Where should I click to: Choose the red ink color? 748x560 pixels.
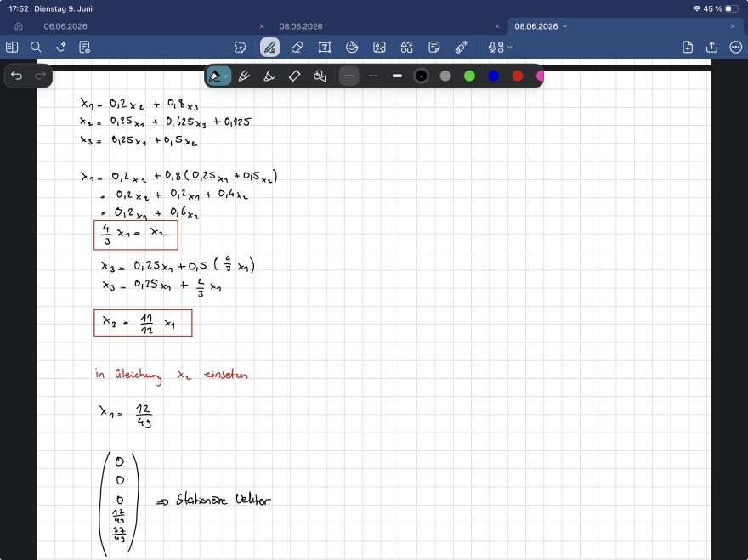pyautogui.click(x=518, y=76)
